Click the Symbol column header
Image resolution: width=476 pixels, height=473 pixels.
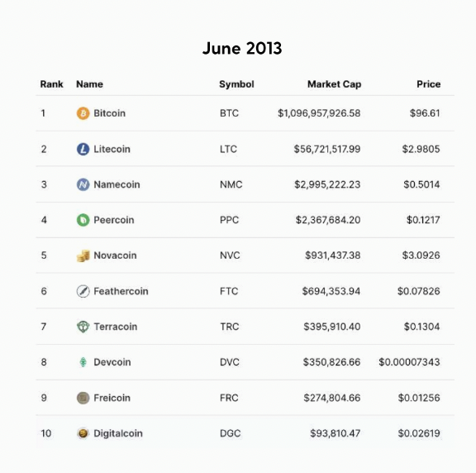236,84
